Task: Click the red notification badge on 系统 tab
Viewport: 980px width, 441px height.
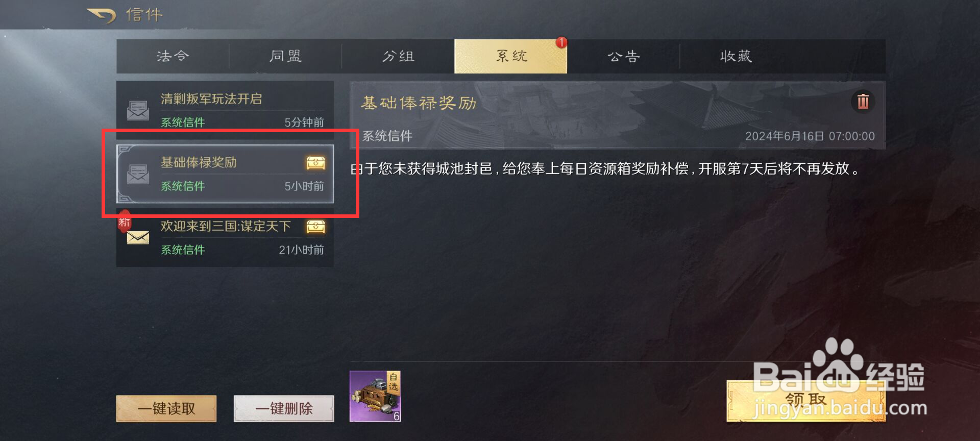Action: [x=561, y=42]
